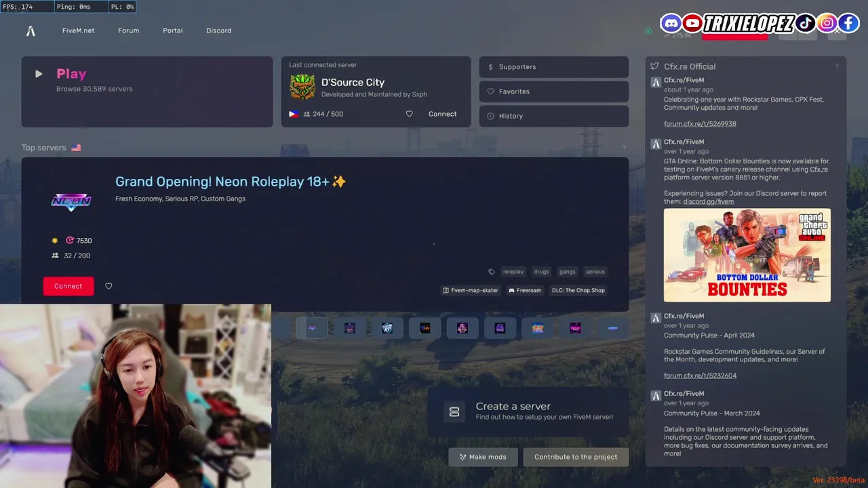Open the Portal nav link
This screenshot has height=488, width=868.
pyautogui.click(x=172, y=30)
